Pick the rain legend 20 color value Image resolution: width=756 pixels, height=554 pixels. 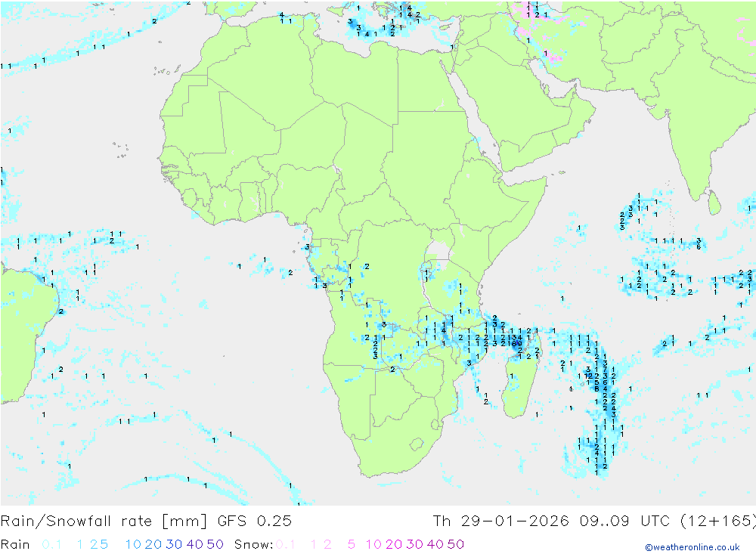153,544
